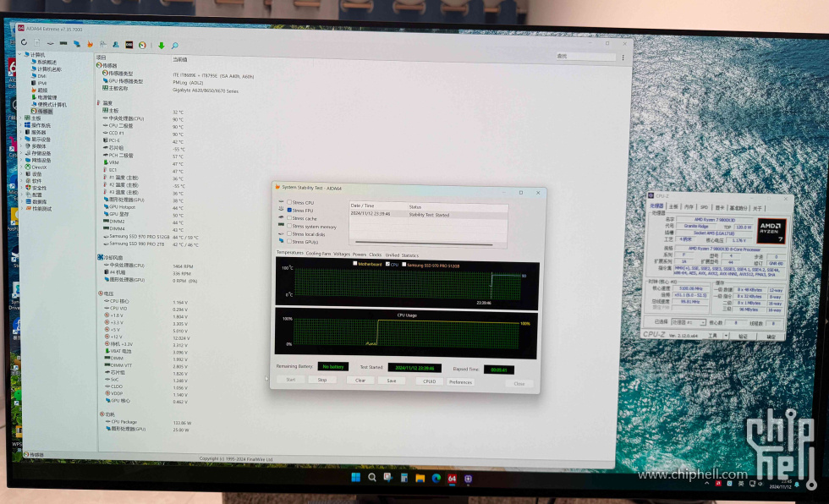Uncheck the CPU graph legend checkbox

click(387, 264)
